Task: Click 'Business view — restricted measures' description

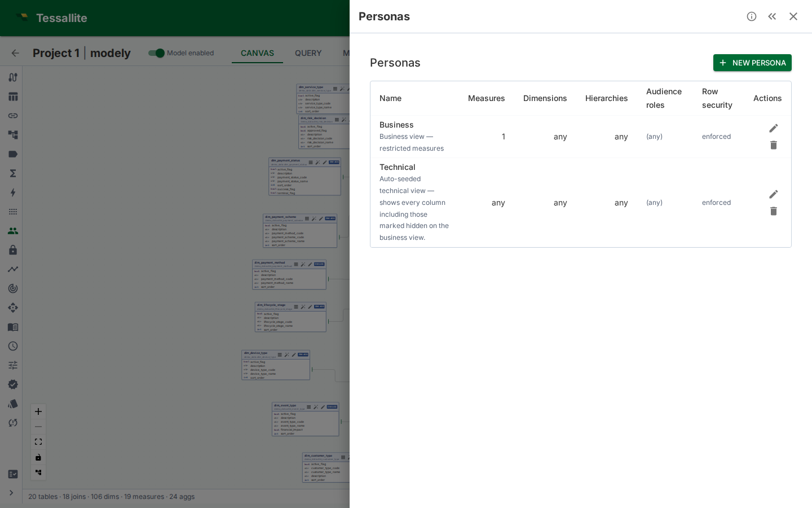Action: coord(412,143)
